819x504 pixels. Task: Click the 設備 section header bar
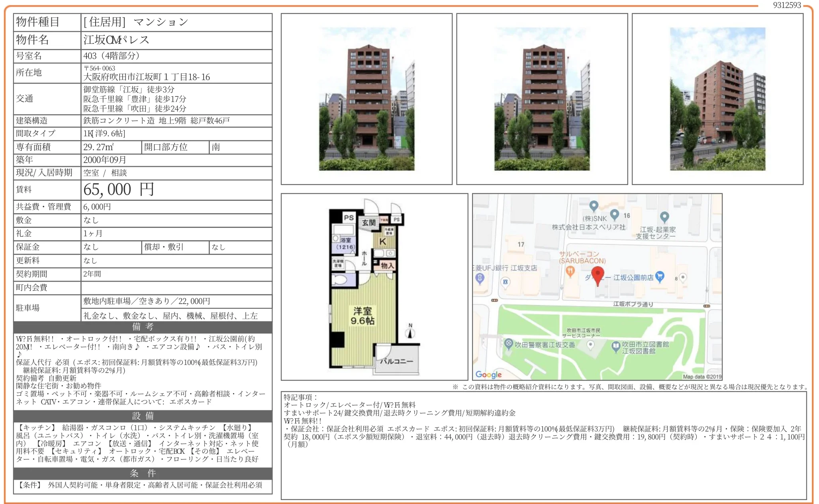143,416
